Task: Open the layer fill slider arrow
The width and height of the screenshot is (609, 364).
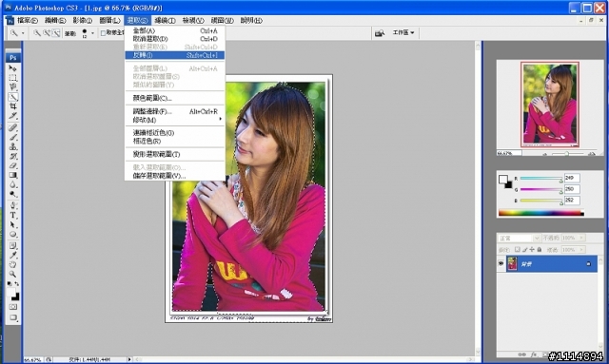Action: pyautogui.click(x=581, y=250)
